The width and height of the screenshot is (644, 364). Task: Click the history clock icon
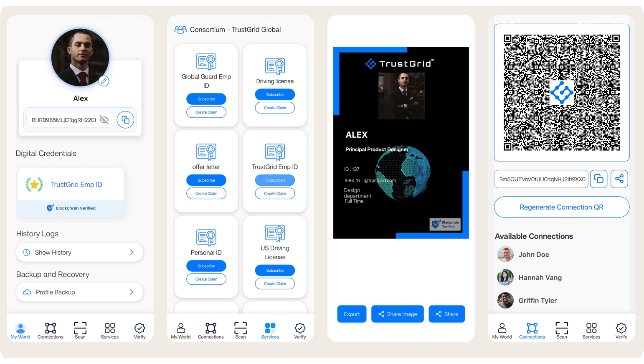pos(26,253)
